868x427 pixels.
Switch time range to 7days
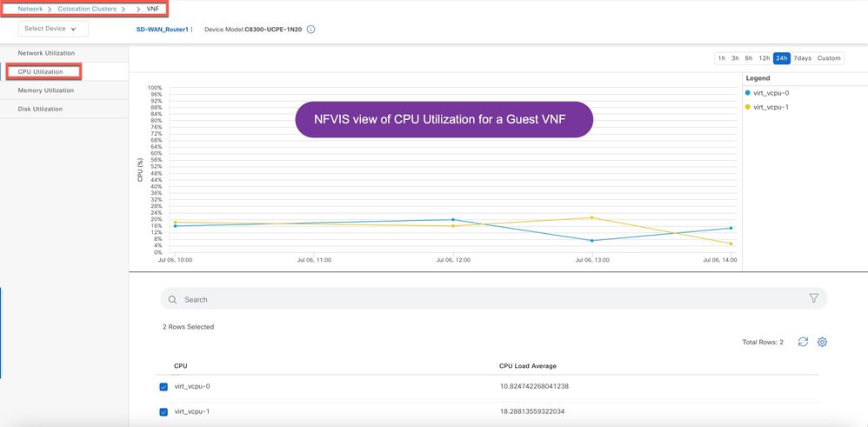point(802,58)
